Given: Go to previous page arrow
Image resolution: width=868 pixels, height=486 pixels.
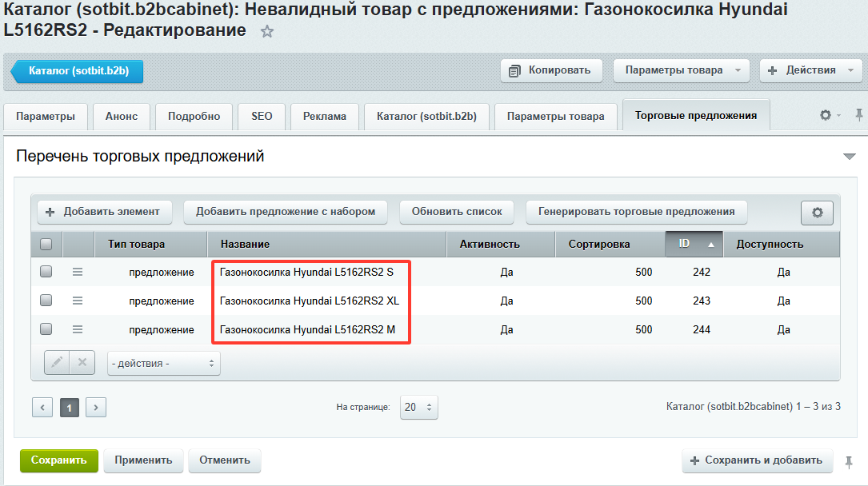Looking at the screenshot, I should pos(42,408).
